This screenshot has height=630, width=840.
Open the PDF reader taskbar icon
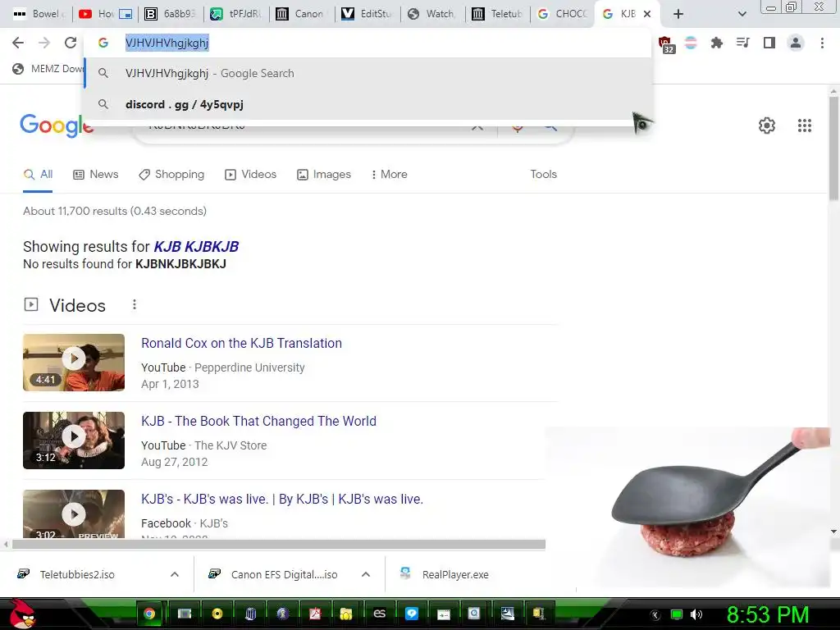click(315, 614)
